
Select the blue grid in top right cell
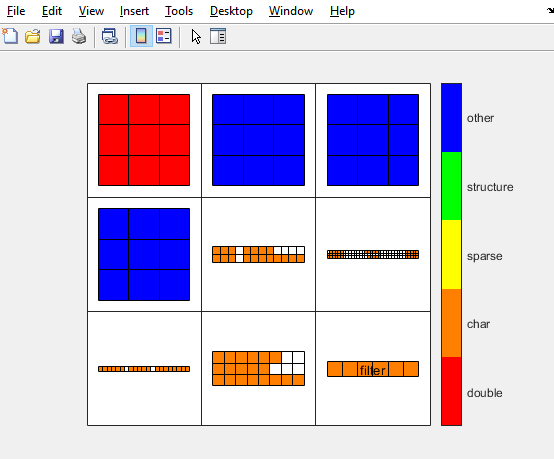[x=373, y=140]
